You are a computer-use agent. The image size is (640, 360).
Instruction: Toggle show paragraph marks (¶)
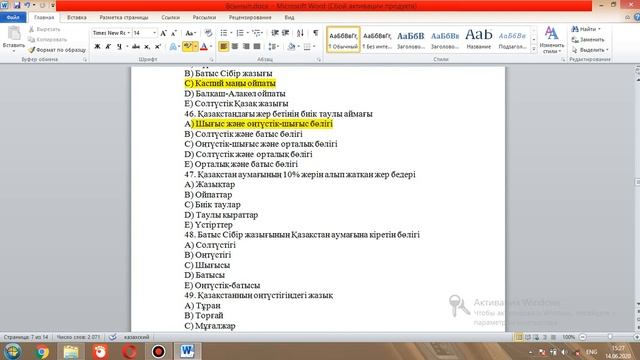[316, 33]
